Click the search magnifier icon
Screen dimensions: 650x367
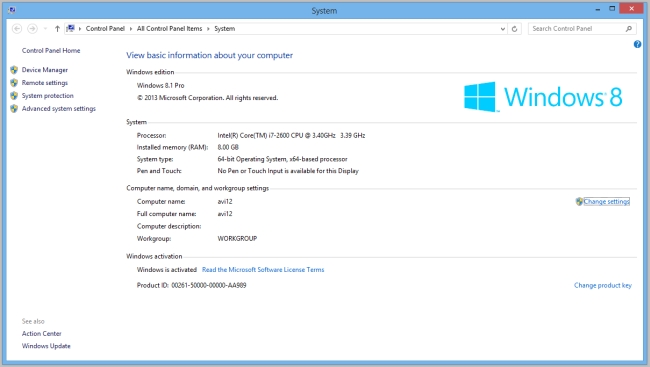(x=629, y=29)
